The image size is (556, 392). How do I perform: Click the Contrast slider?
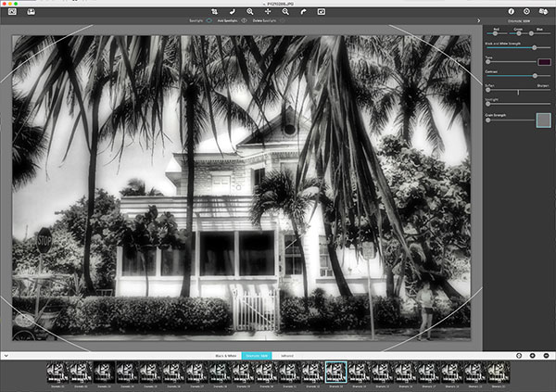coord(518,76)
